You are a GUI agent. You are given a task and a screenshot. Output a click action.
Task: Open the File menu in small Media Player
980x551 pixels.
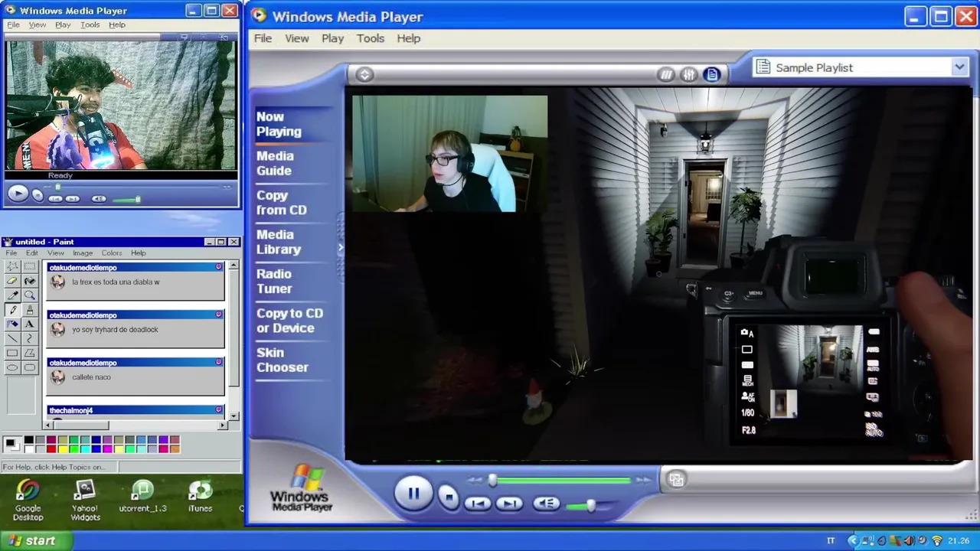tap(13, 24)
